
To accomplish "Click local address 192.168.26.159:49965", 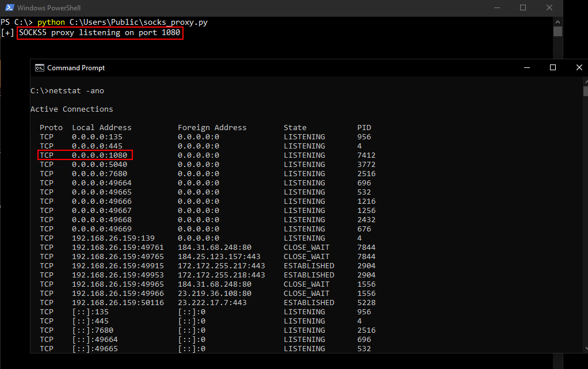I will (118, 284).
